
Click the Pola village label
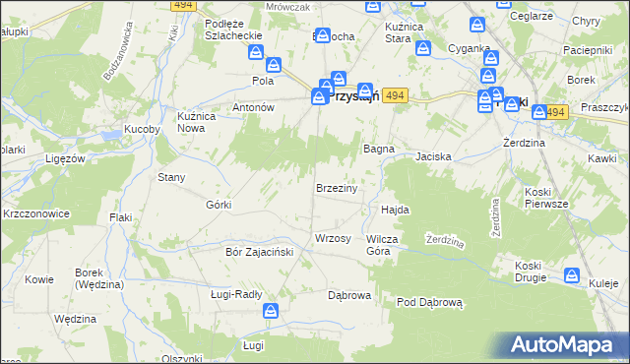click(x=263, y=81)
